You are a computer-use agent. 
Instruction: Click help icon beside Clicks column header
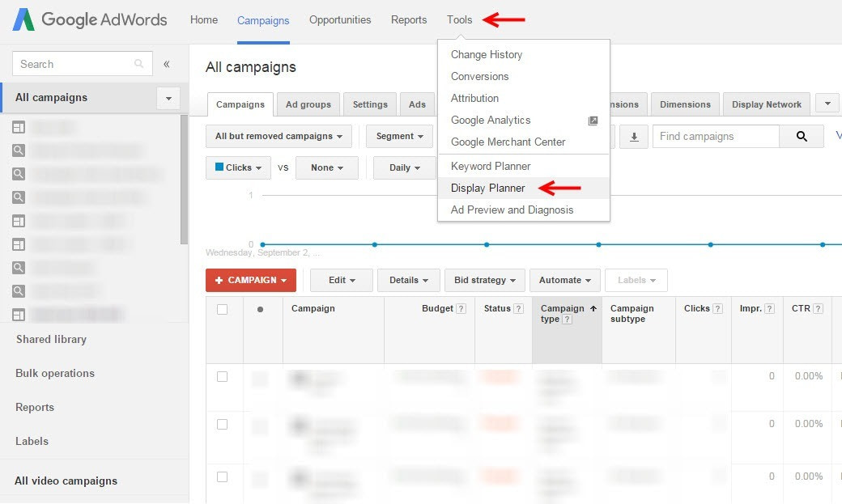[x=718, y=309]
